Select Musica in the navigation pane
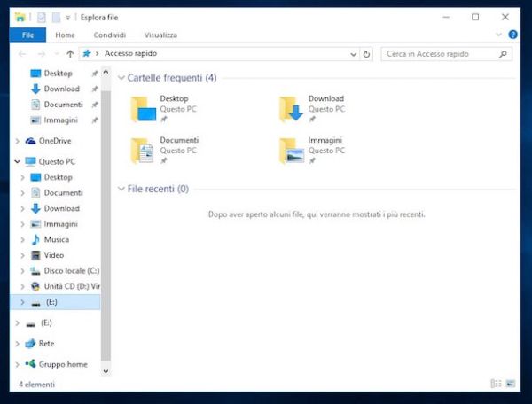The image size is (532, 404). click(x=56, y=239)
